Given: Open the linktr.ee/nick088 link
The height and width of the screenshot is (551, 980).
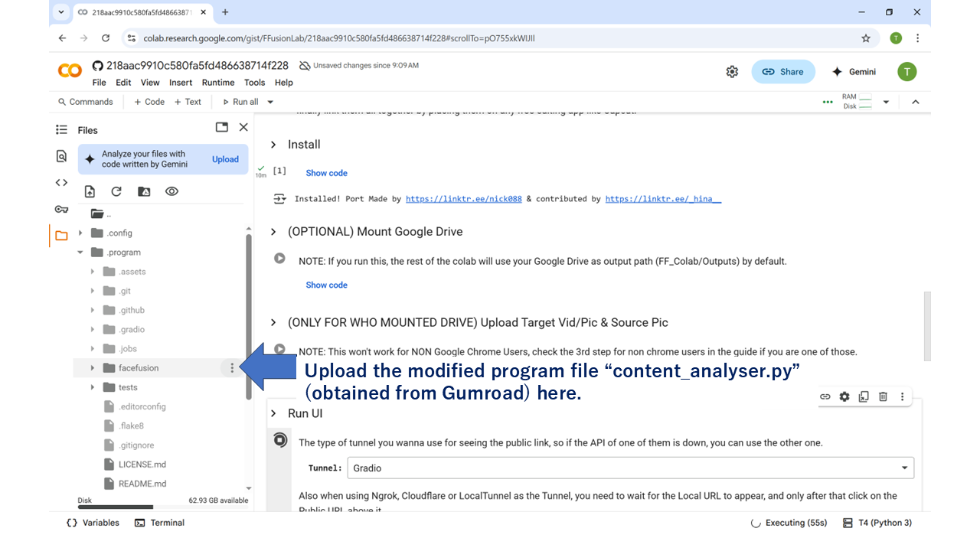Looking at the screenshot, I should (x=463, y=199).
